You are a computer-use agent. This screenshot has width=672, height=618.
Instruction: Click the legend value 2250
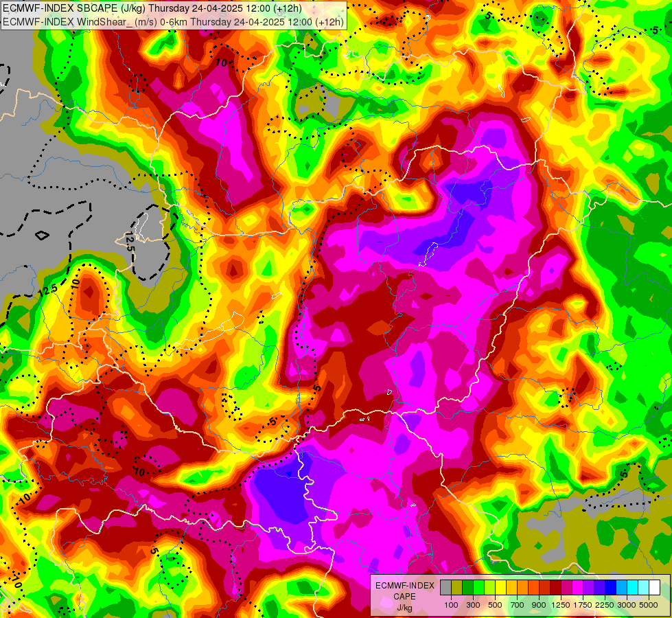[x=605, y=605]
